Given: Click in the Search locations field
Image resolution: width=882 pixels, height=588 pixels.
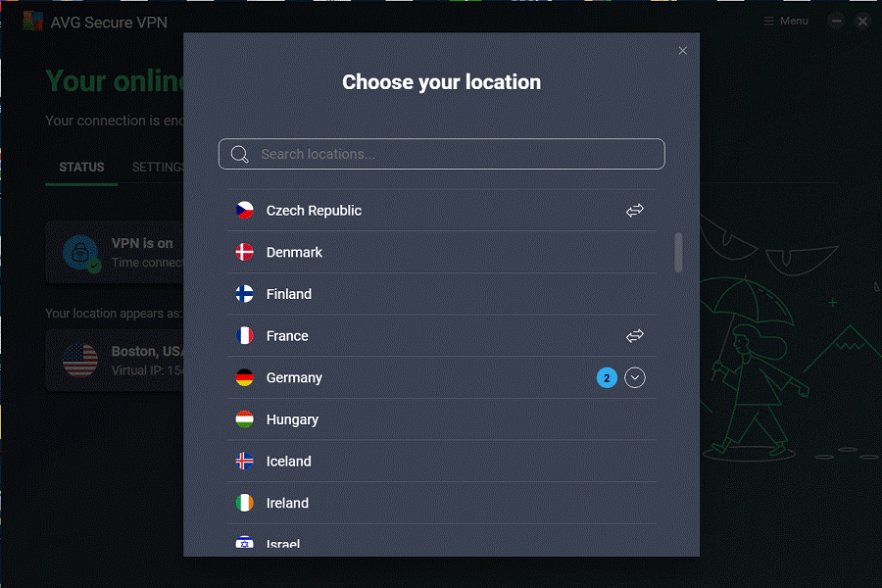Looking at the screenshot, I should point(442,154).
